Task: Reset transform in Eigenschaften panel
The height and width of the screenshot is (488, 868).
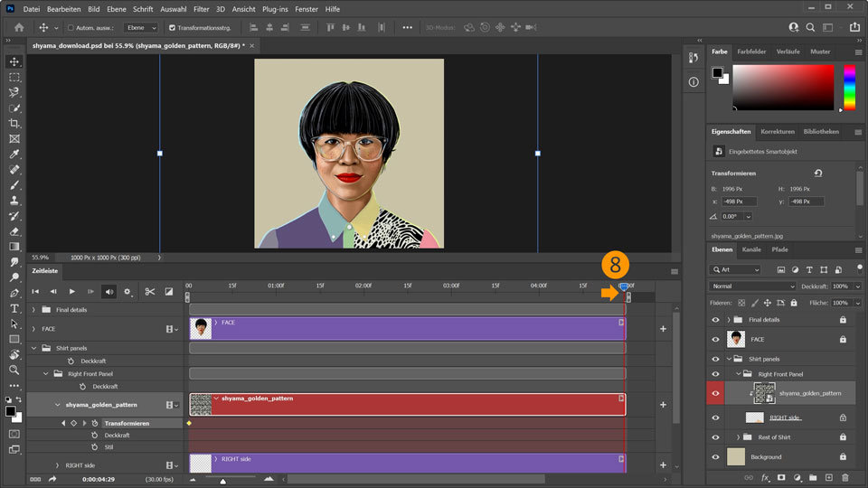Action: click(x=818, y=173)
